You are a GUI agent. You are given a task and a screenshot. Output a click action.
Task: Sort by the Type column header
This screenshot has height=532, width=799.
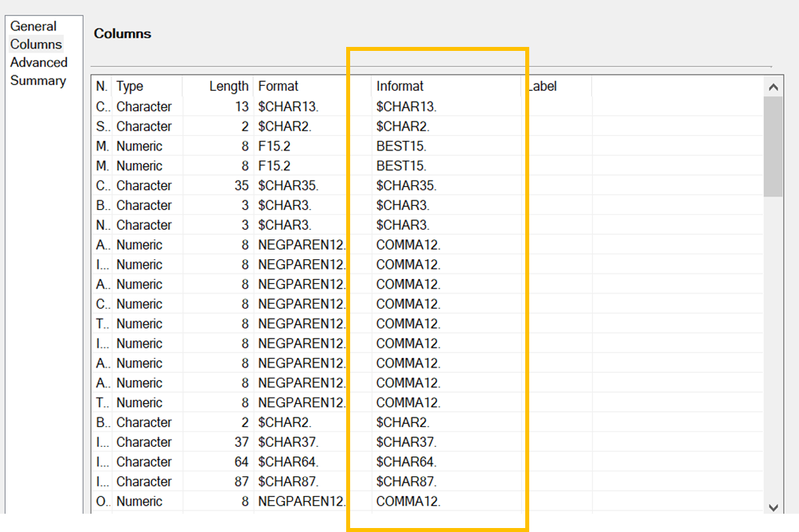(132, 86)
